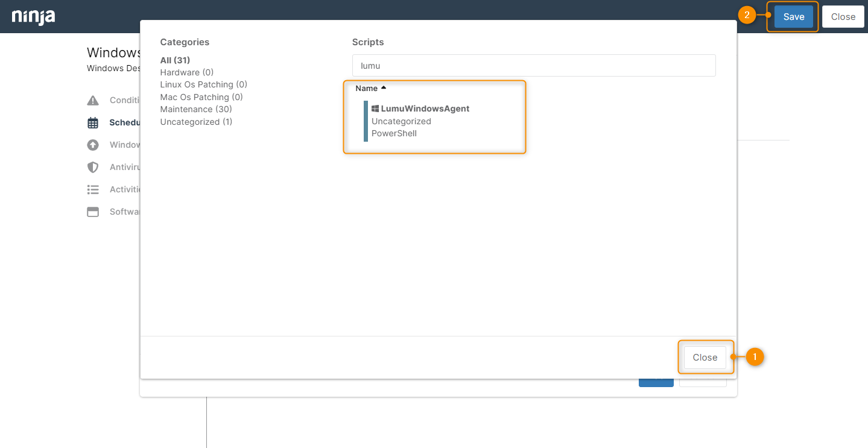Viewport: 868px width, 448px height.
Task: Focus the Scripts search field
Action: [533, 66]
